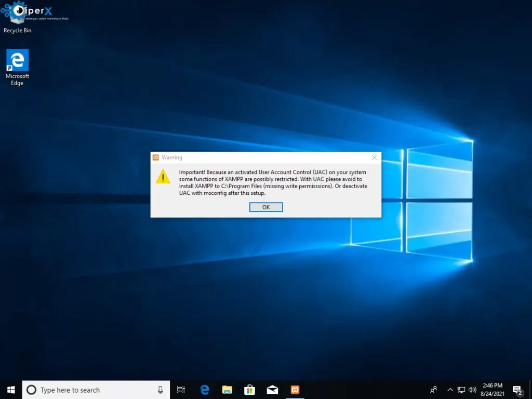Open the network status tray icon

tap(461, 390)
